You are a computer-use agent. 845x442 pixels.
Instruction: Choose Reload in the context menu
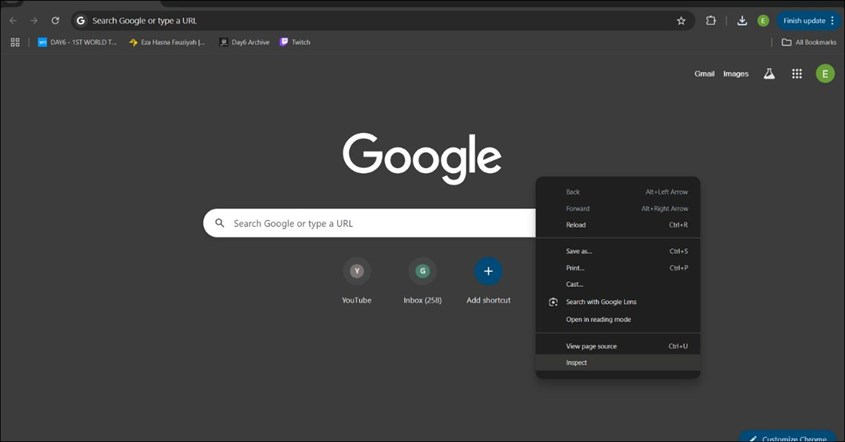click(x=618, y=225)
